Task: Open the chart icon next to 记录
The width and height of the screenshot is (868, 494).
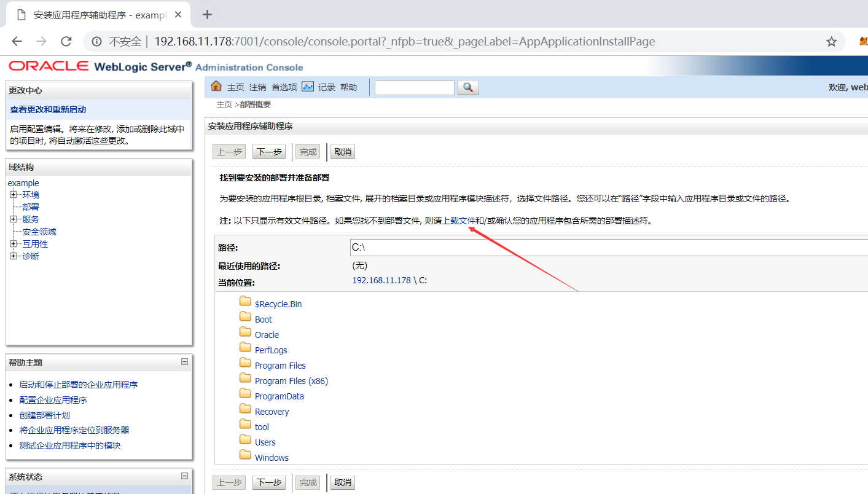Action: coord(308,87)
